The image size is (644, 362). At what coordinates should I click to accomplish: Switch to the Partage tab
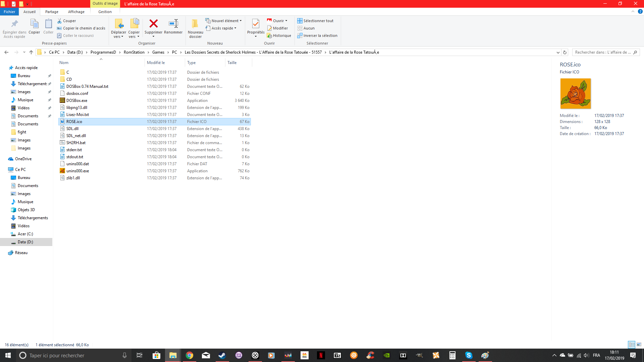click(52, 12)
